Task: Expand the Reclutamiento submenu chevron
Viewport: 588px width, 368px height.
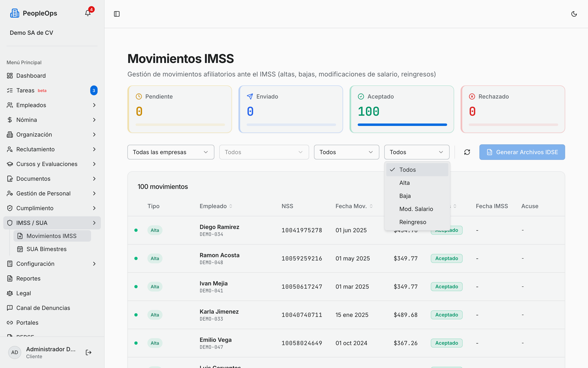Action: pyautogui.click(x=94, y=149)
